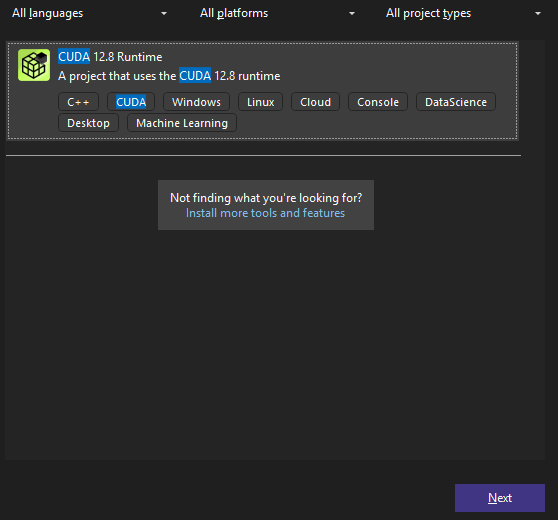The width and height of the screenshot is (558, 520).
Task: Select the Windows tag
Action: (x=196, y=102)
